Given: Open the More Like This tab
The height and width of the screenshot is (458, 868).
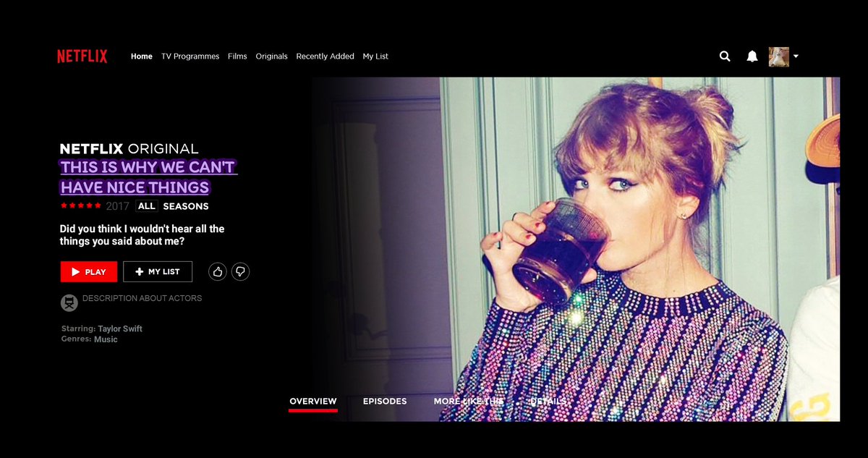Looking at the screenshot, I should tap(469, 402).
